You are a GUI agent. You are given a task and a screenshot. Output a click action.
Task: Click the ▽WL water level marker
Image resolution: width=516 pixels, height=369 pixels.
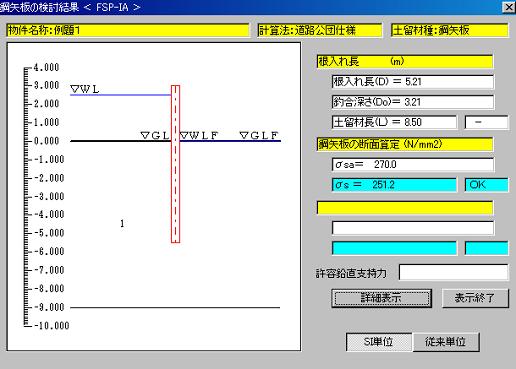click(85, 89)
